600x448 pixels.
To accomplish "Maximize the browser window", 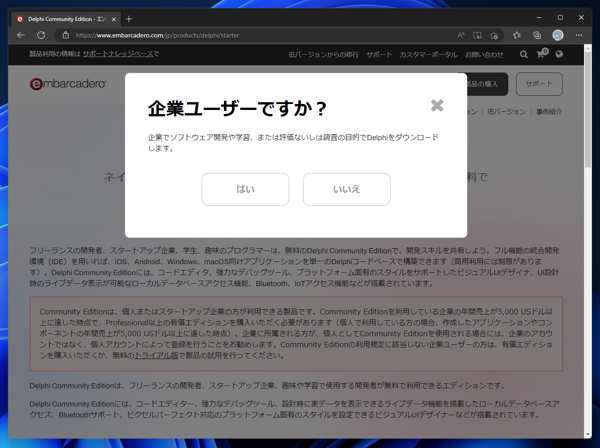I will [x=560, y=18].
